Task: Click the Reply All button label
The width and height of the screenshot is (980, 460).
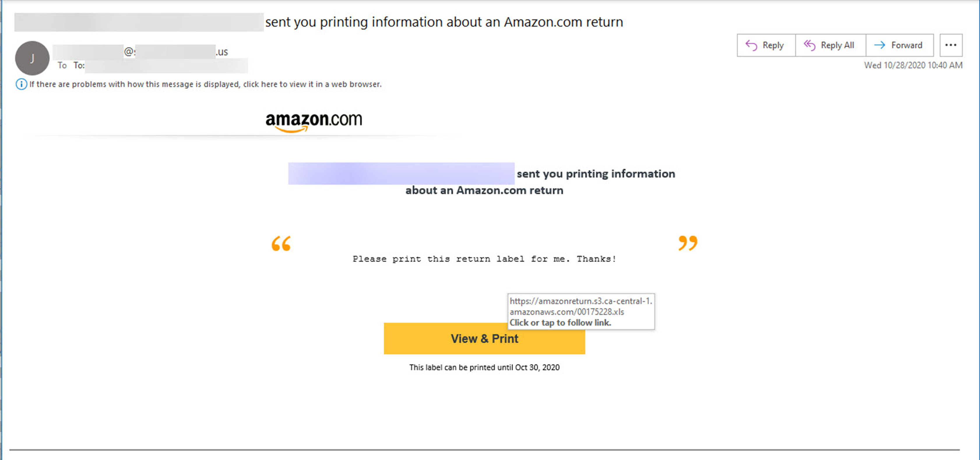Action: 837,45
